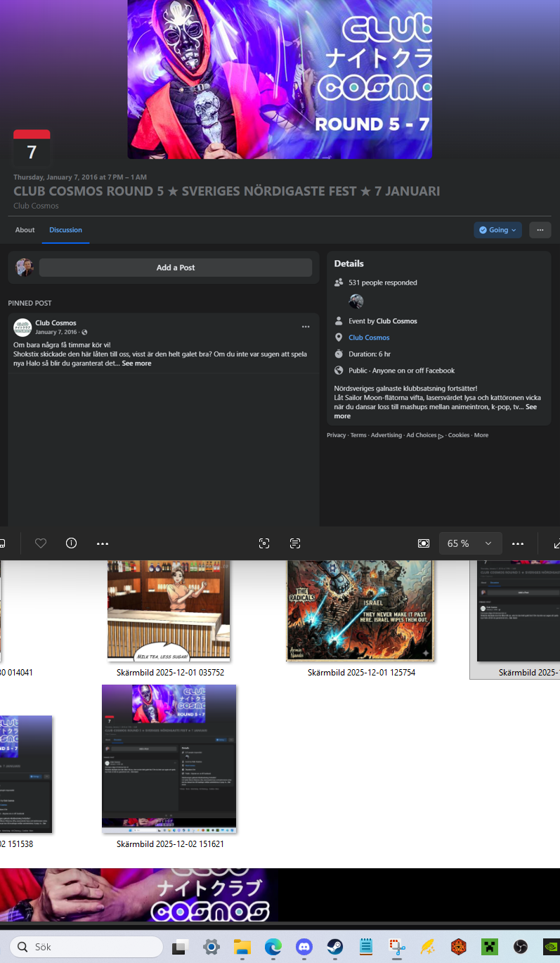The height and width of the screenshot is (963, 560).
Task: Open the Advertising footer link
Action: click(x=386, y=435)
